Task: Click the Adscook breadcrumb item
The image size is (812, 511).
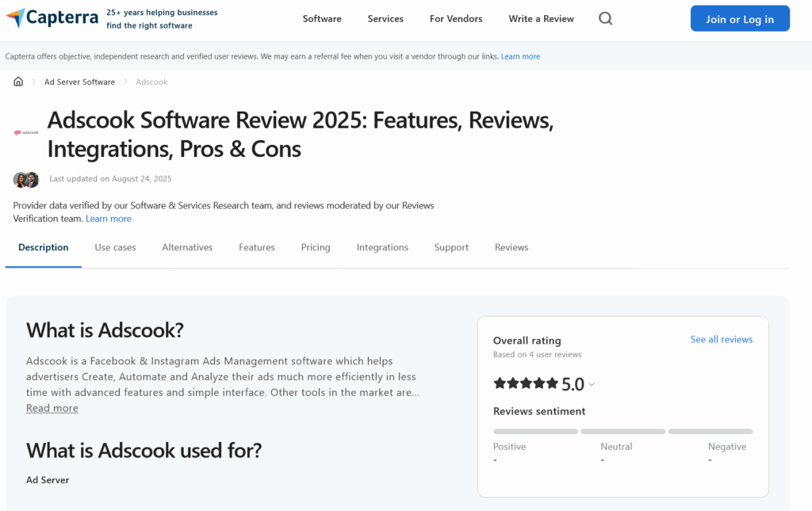Action: tap(151, 82)
